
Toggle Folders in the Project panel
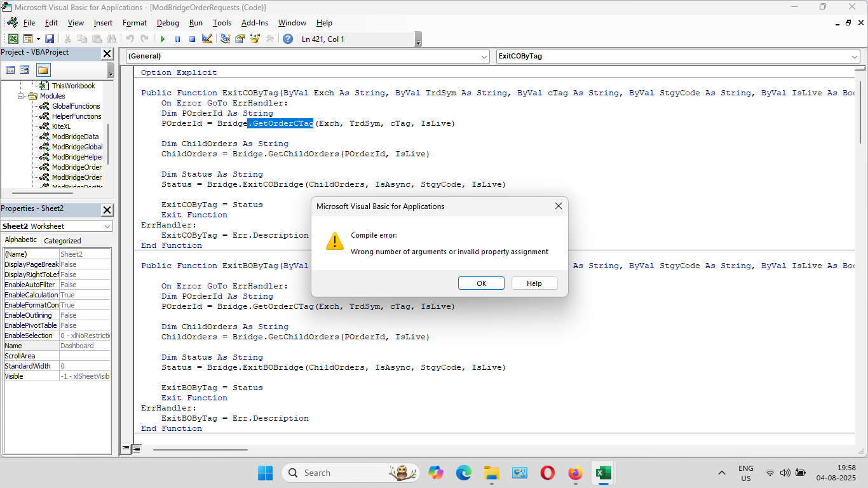pyautogui.click(x=43, y=70)
